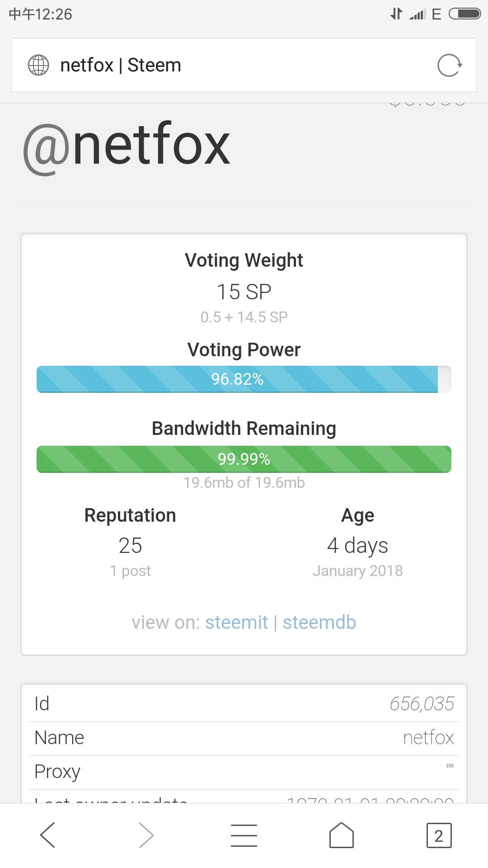This screenshot has width=488, height=868.
Task: Tap the battery status icon
Action: pos(465,14)
